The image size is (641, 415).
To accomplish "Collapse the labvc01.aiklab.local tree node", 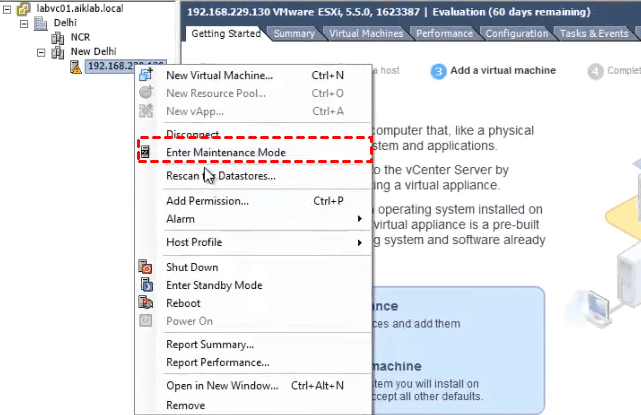I will [7, 9].
